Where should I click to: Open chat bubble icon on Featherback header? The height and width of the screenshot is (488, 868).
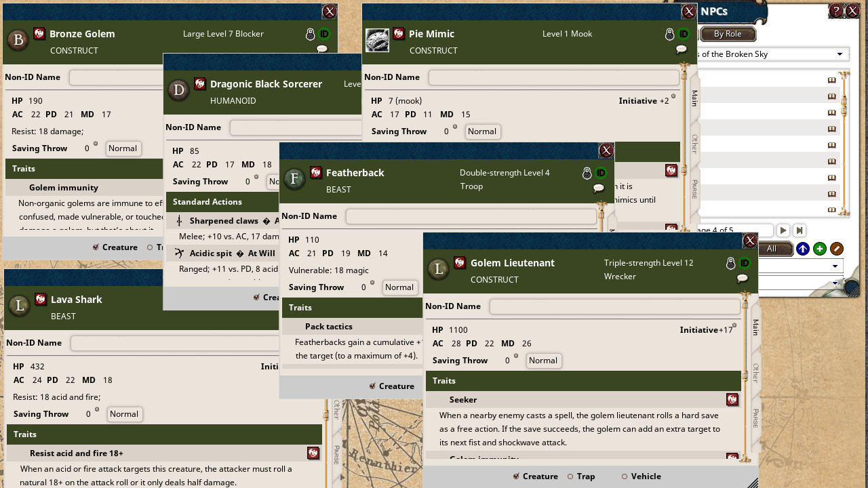[x=598, y=189]
